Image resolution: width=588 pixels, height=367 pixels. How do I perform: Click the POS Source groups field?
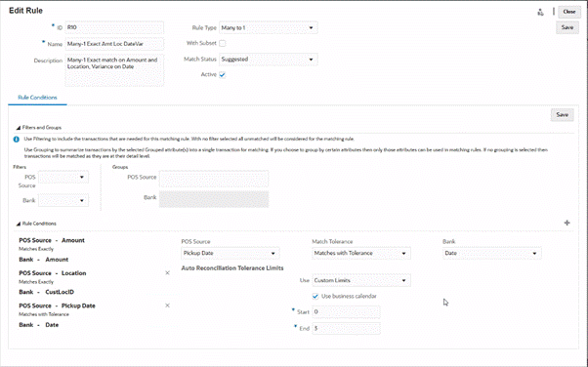click(214, 179)
